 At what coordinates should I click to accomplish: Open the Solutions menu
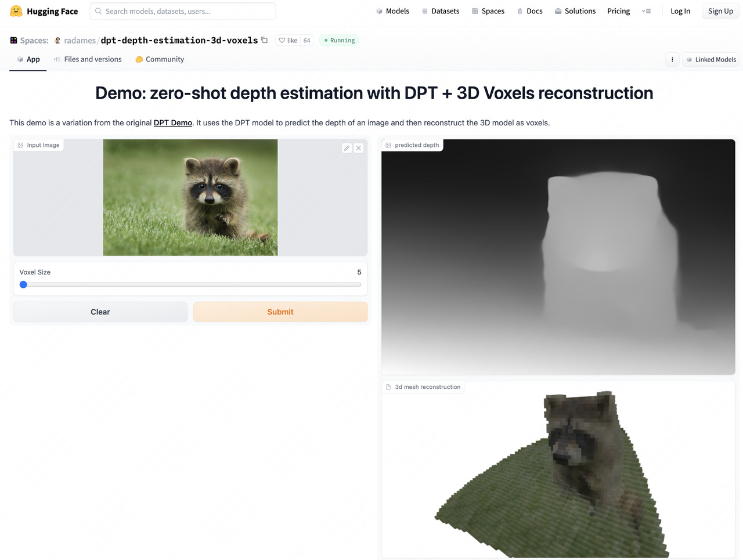pyautogui.click(x=575, y=11)
